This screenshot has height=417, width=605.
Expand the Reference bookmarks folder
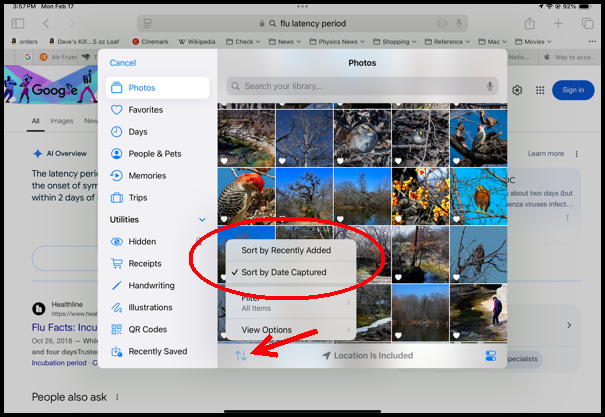pos(447,42)
